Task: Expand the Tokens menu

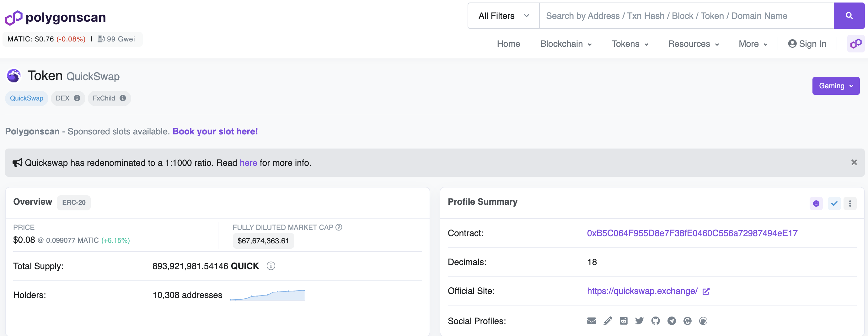Action: tap(630, 44)
